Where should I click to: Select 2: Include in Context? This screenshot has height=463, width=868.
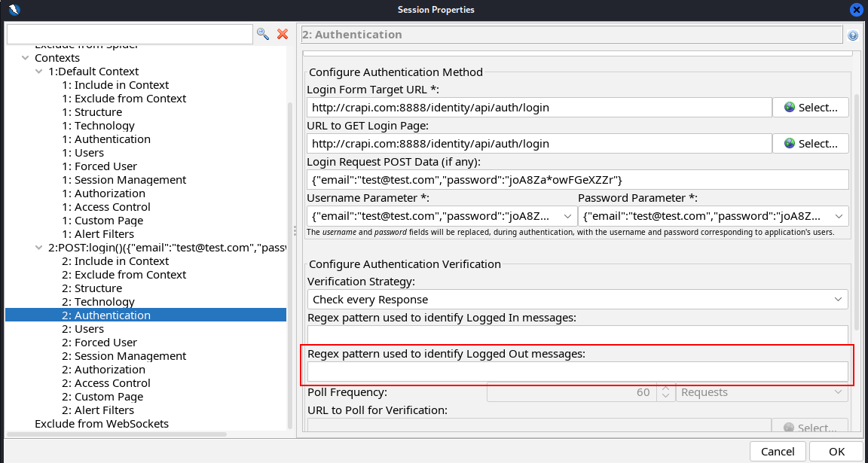click(115, 261)
